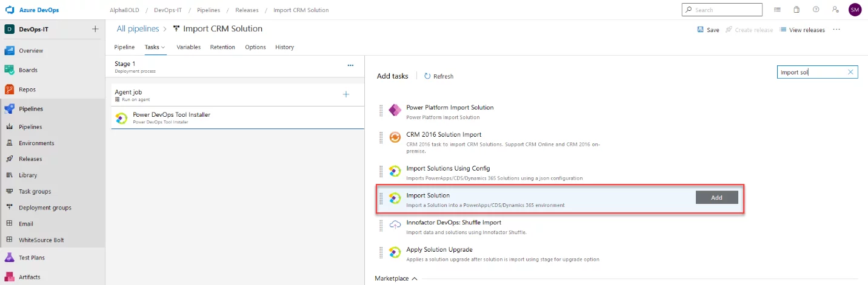868x285 pixels.
Task: Select Stage 1 deployment process
Action: [235, 67]
